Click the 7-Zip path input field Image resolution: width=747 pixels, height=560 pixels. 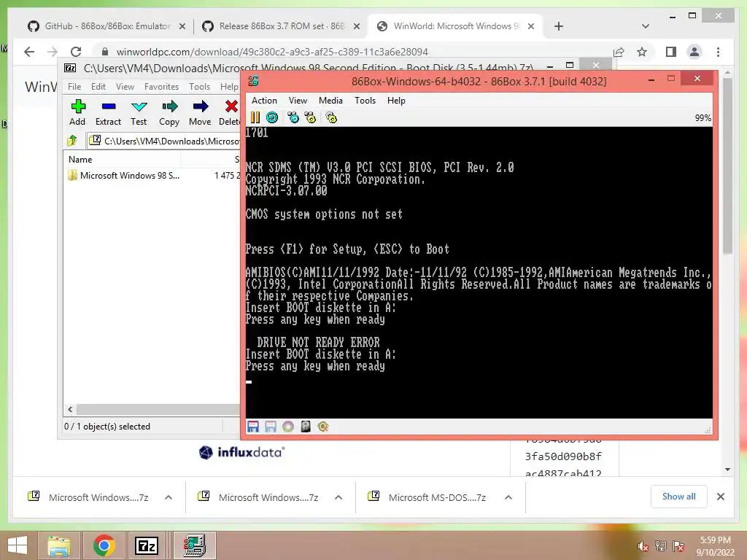(x=165, y=141)
